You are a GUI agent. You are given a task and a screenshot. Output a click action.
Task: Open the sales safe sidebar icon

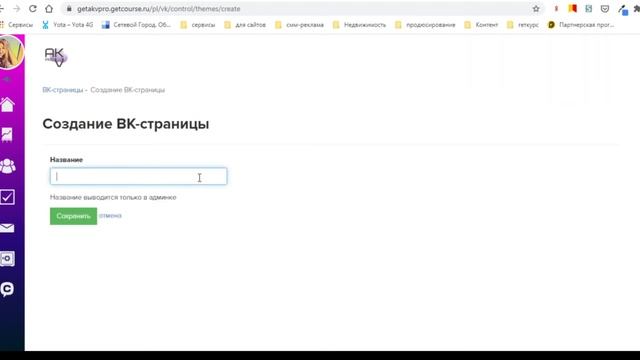click(x=7, y=258)
